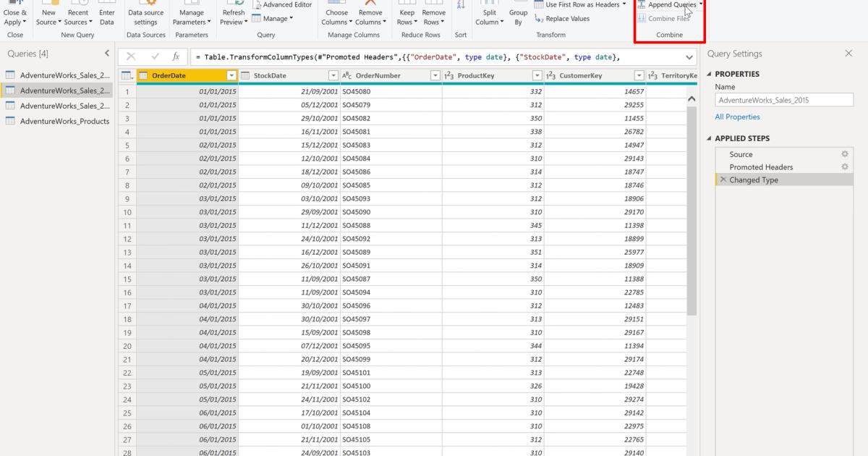Collapse the Queries pane
Screen dimensions: 868x456
107,53
